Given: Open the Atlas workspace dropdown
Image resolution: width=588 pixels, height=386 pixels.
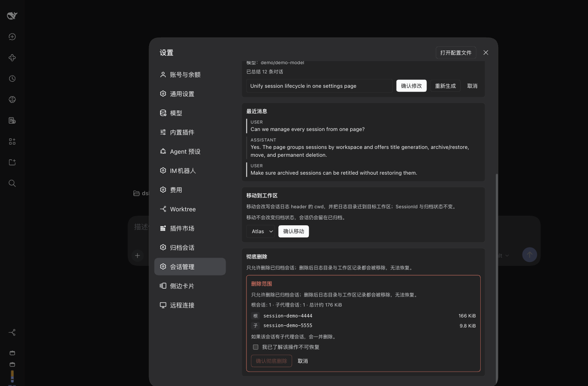Looking at the screenshot, I should 261,231.
